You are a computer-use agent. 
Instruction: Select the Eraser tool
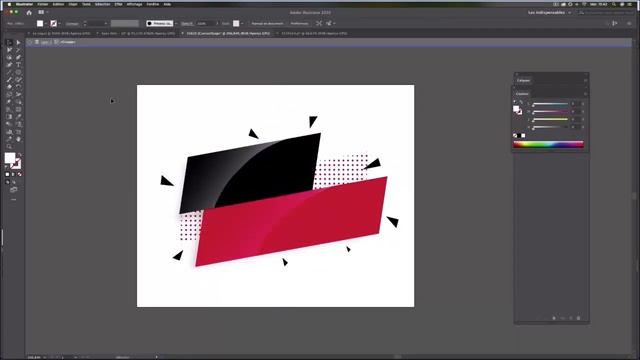click(x=9, y=87)
